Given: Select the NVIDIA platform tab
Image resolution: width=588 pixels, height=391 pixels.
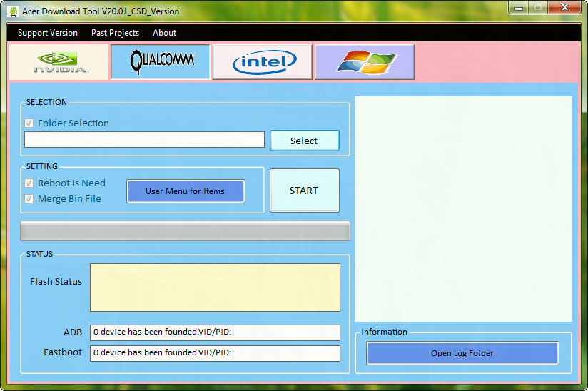Looking at the screenshot, I should coord(59,62).
